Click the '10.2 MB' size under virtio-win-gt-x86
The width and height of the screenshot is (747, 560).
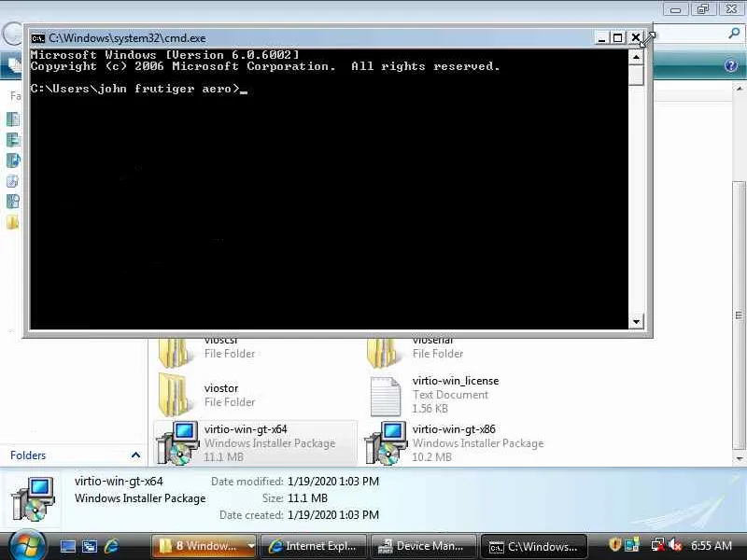(x=431, y=456)
